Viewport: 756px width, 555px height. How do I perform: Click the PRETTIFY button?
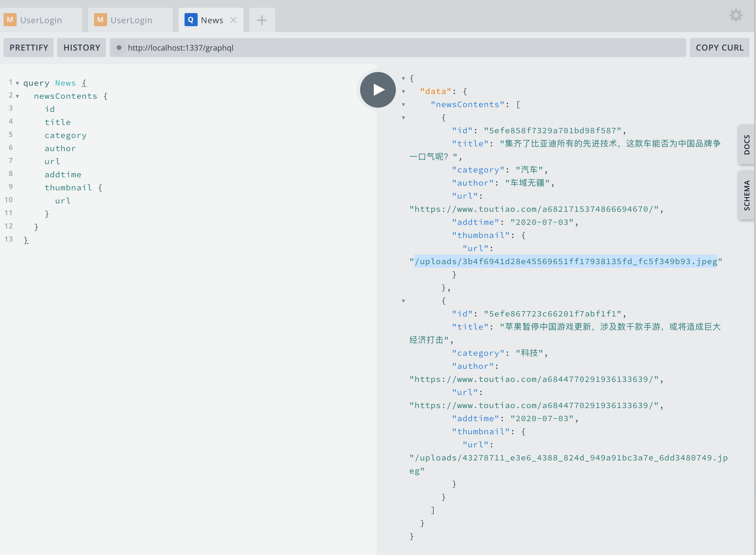[29, 48]
